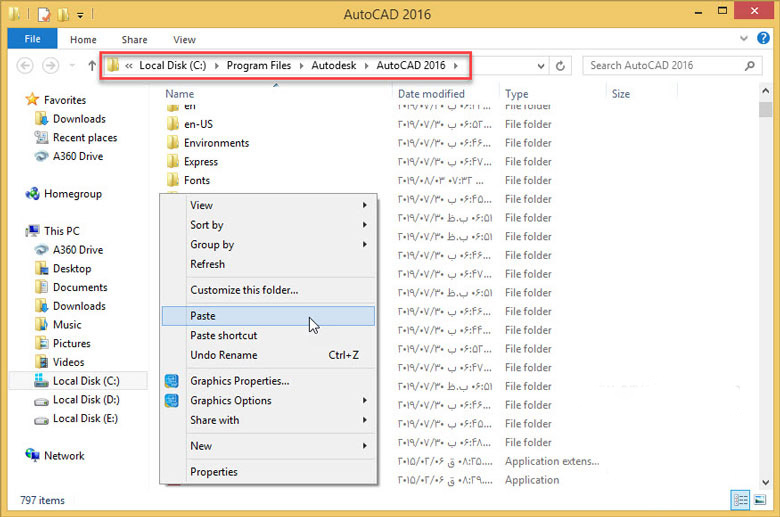Open Desktop under This PC
Viewport: 780px width, 517px height.
click(63, 269)
